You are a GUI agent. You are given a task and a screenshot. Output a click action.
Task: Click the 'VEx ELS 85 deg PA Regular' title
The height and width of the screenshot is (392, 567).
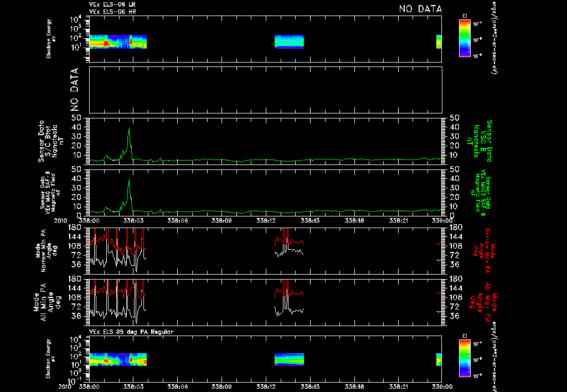[x=131, y=332]
